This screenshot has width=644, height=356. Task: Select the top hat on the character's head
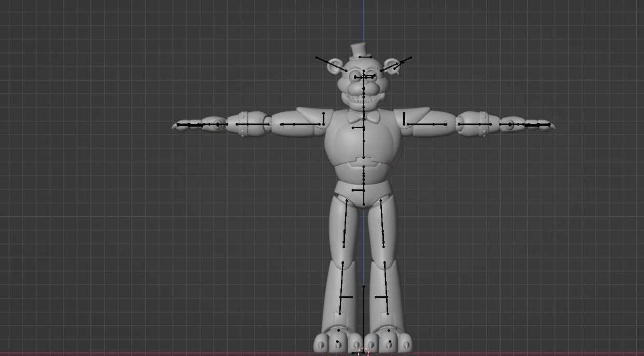point(359,51)
